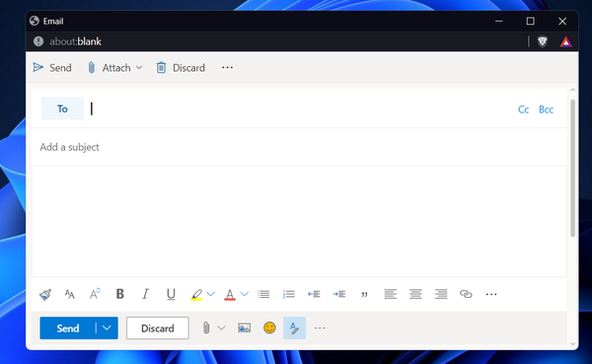The height and width of the screenshot is (364, 592).
Task: Toggle the formatting options pen icon
Action: pos(294,328)
